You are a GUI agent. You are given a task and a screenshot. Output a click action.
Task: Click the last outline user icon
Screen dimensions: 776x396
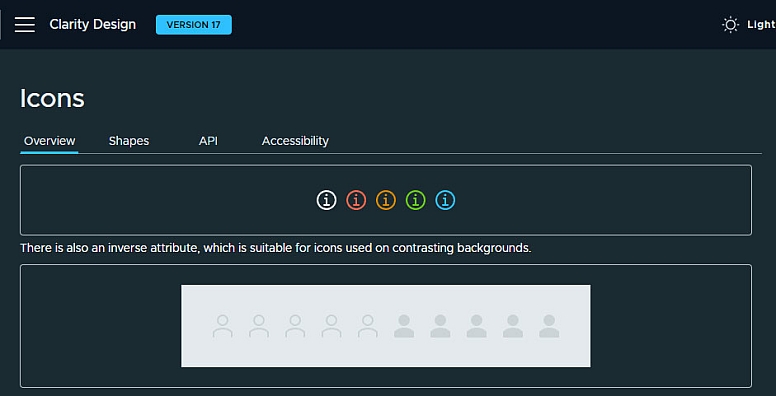(x=368, y=326)
